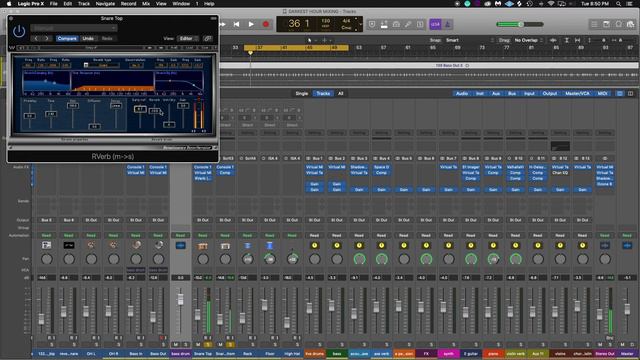Image resolution: width=640 pixels, height=360 pixels.
Task: Click the Record transport button
Action: pyautogui.click(x=266, y=24)
